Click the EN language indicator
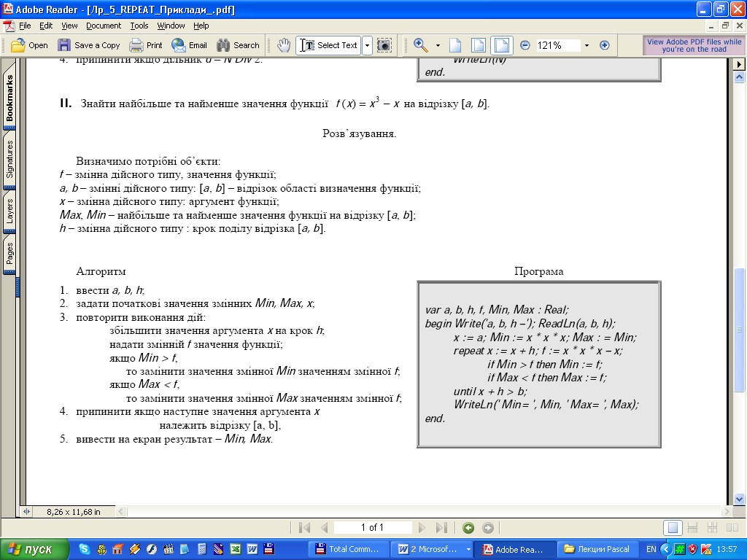 pos(651,549)
